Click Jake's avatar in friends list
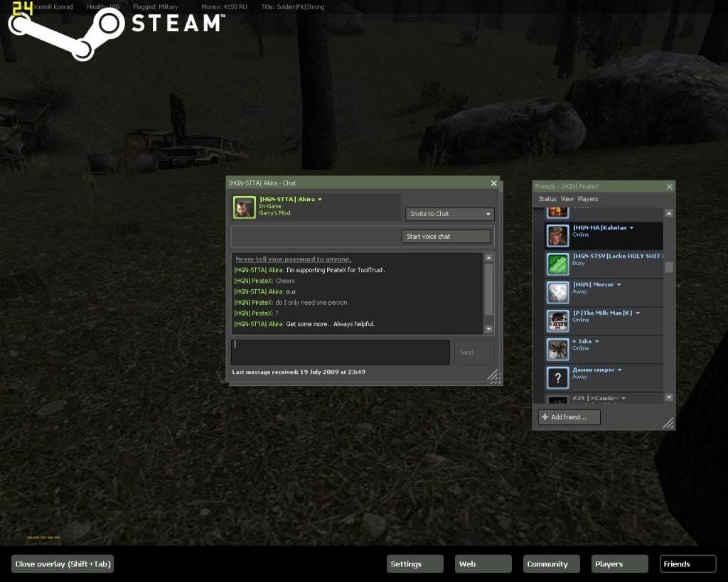This screenshot has height=582, width=728. click(557, 349)
